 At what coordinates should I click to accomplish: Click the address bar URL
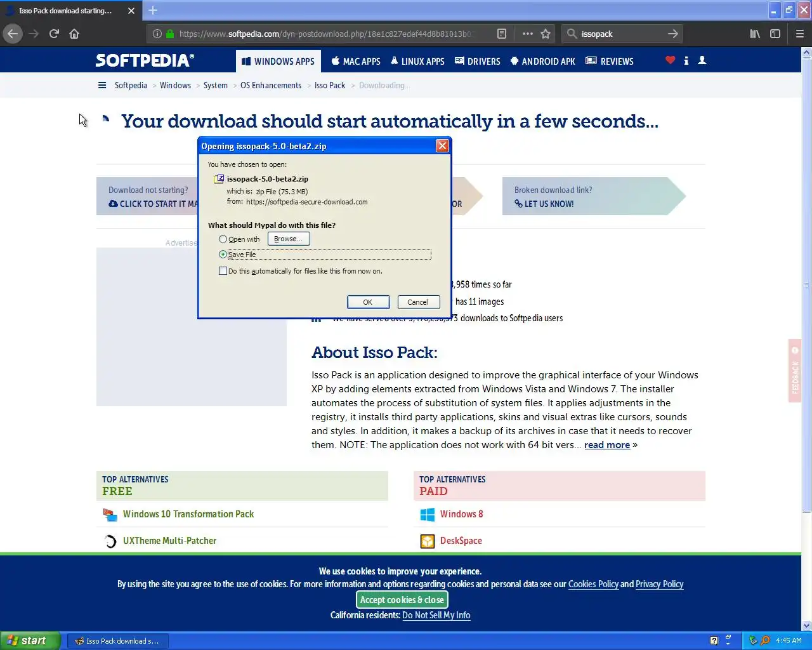coord(327,34)
